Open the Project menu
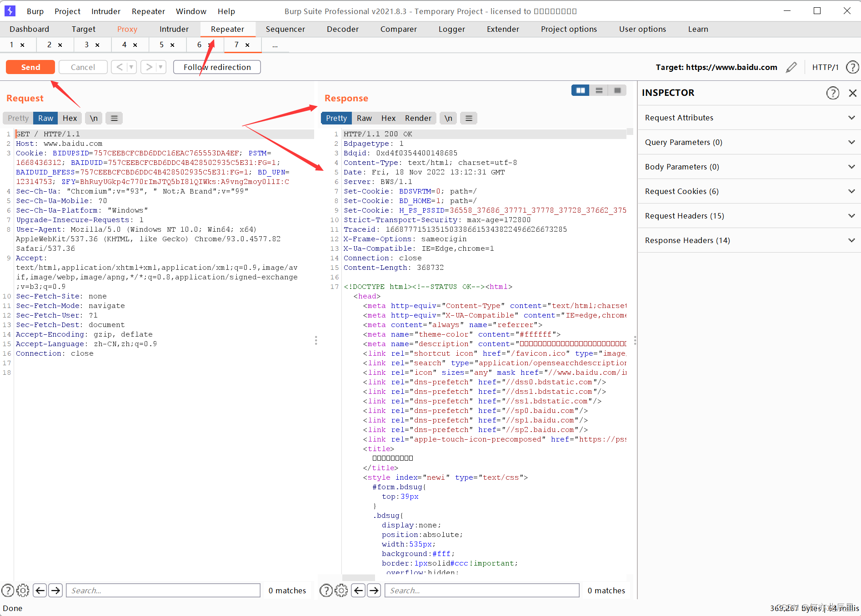The height and width of the screenshot is (616, 861). (x=67, y=11)
